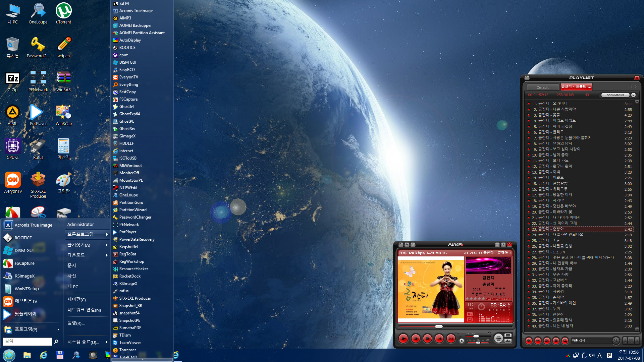The height and width of the screenshot is (362, 644).
Task: Remove tracks with the playlist minus button
Action: pyautogui.click(x=538, y=341)
